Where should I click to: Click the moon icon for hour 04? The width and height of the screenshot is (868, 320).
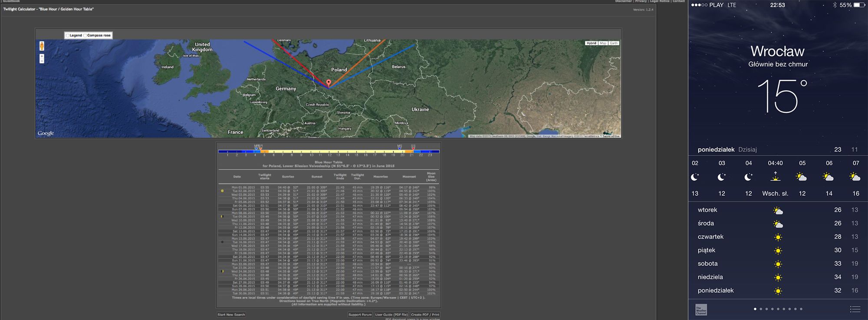pyautogui.click(x=749, y=177)
